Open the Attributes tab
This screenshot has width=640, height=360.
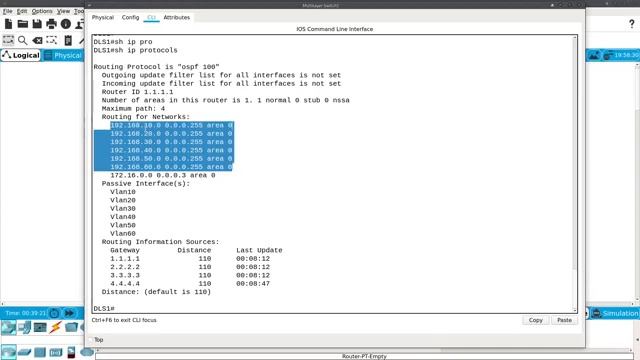point(177,18)
